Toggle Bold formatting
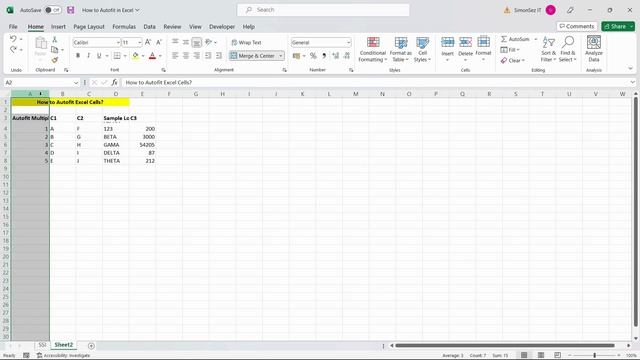 click(78, 56)
